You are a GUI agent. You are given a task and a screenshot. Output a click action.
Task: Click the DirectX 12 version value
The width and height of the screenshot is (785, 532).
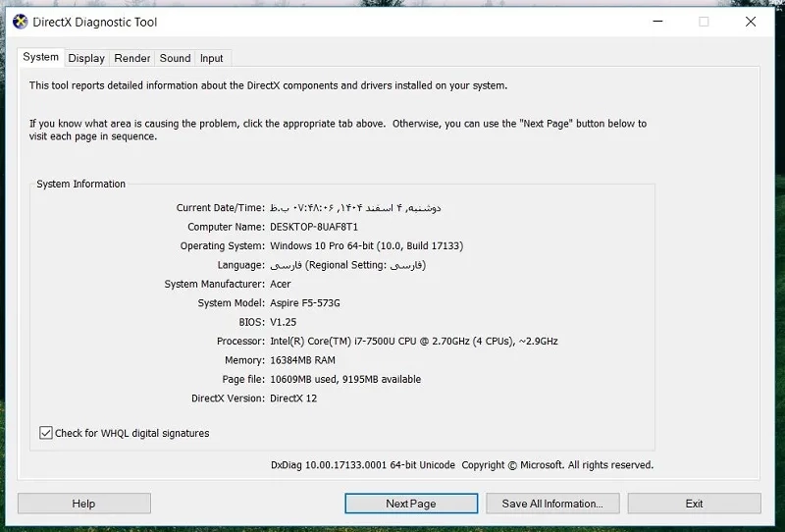click(293, 399)
